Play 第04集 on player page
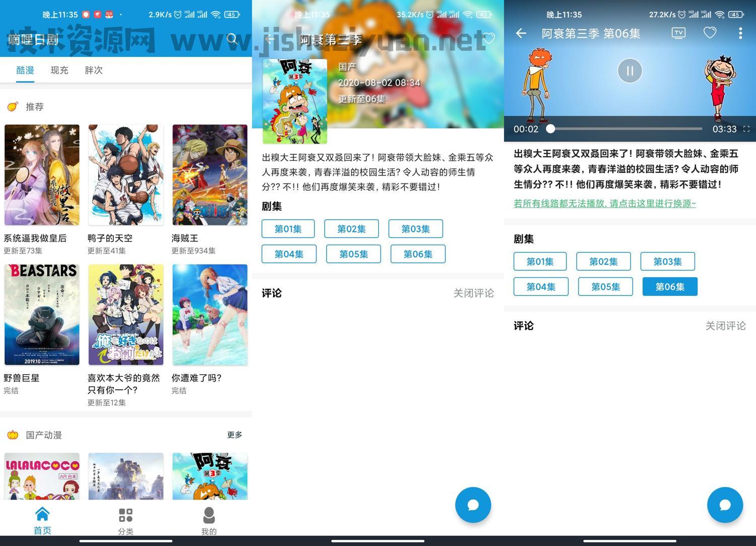 541,287
